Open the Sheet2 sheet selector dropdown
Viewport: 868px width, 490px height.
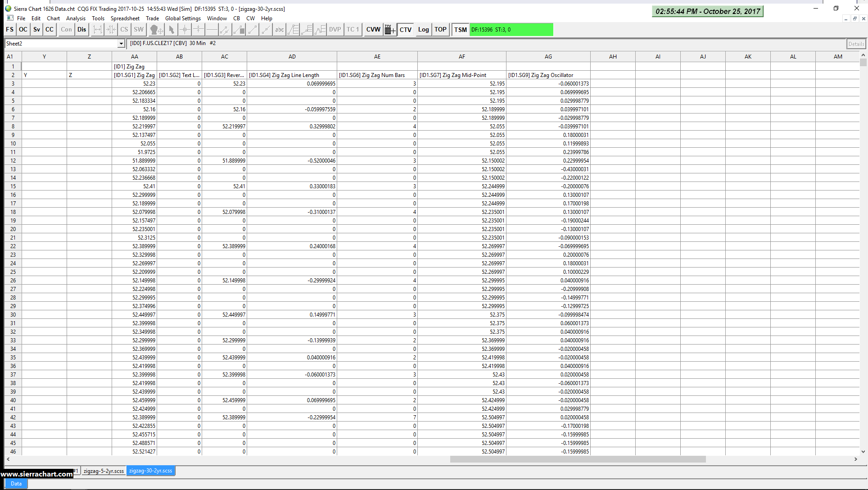point(121,44)
